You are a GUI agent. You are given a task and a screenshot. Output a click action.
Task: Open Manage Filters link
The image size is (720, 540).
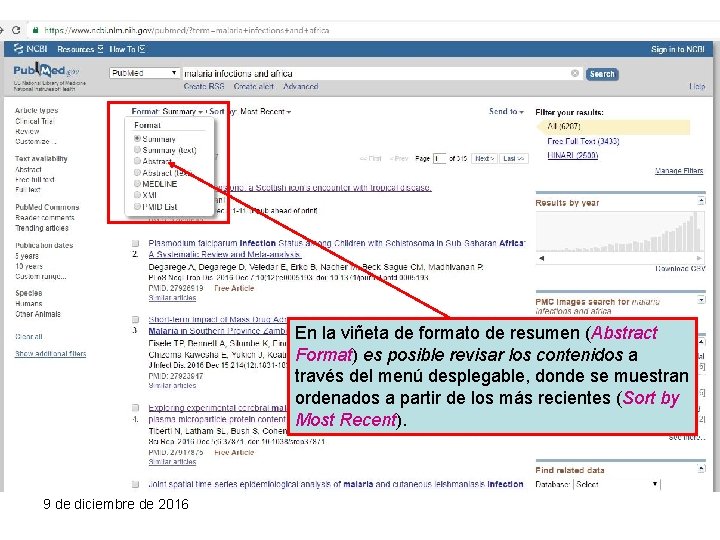tap(679, 171)
